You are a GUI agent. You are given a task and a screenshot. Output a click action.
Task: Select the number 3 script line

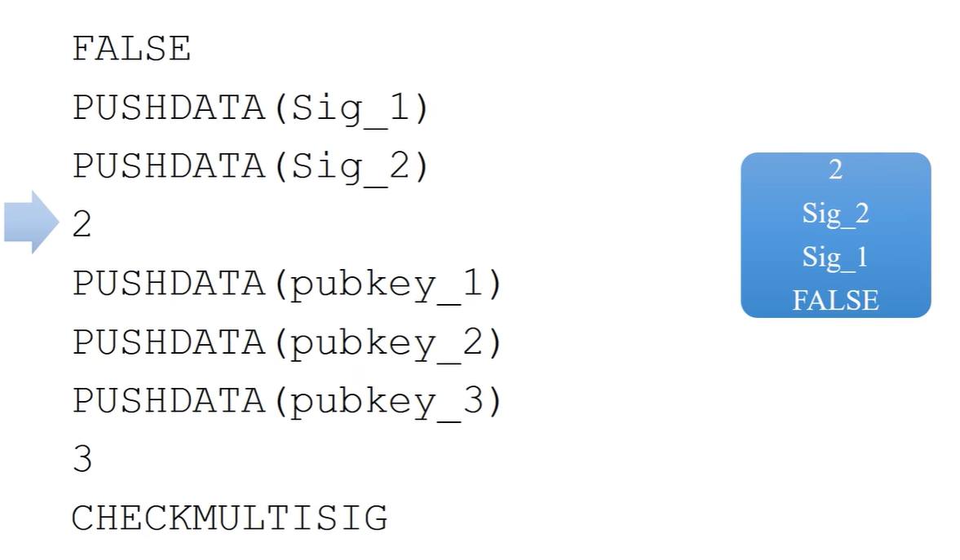(82, 459)
